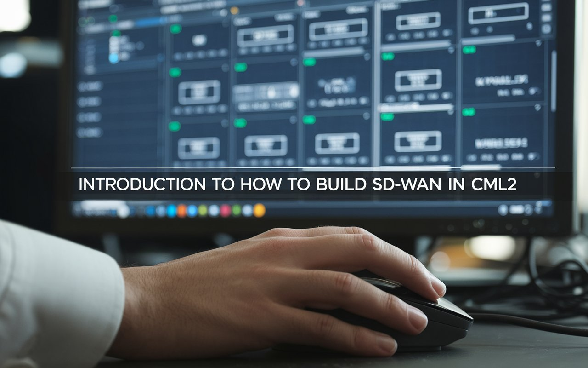Click the vertical scrollbar at the right edge of the monitor screen

tap(554, 81)
